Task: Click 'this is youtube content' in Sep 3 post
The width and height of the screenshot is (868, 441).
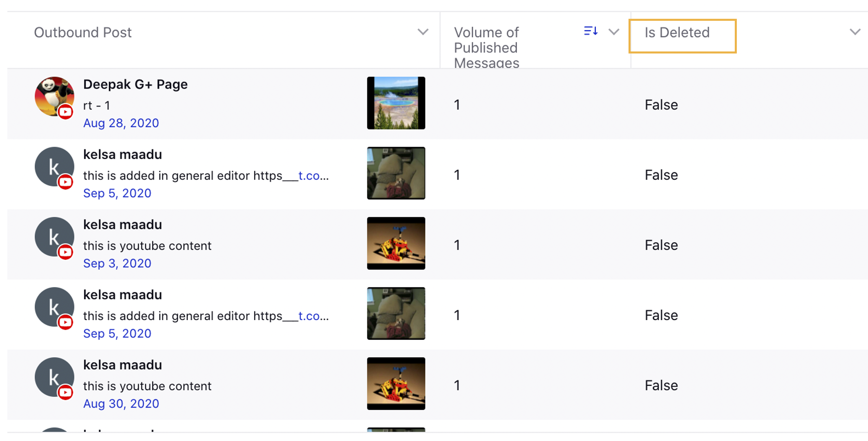Action: (147, 246)
